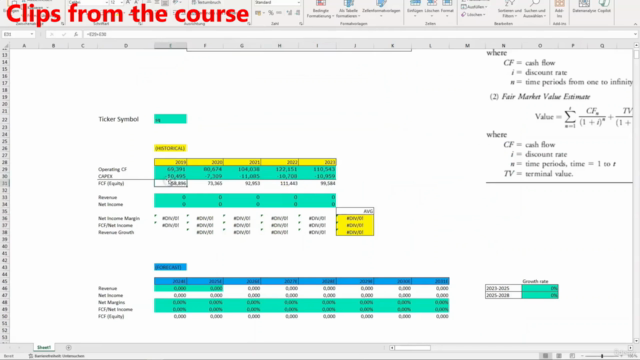Select the Net Income Margin label
Screen dimensions: 640x360
(x=119, y=218)
